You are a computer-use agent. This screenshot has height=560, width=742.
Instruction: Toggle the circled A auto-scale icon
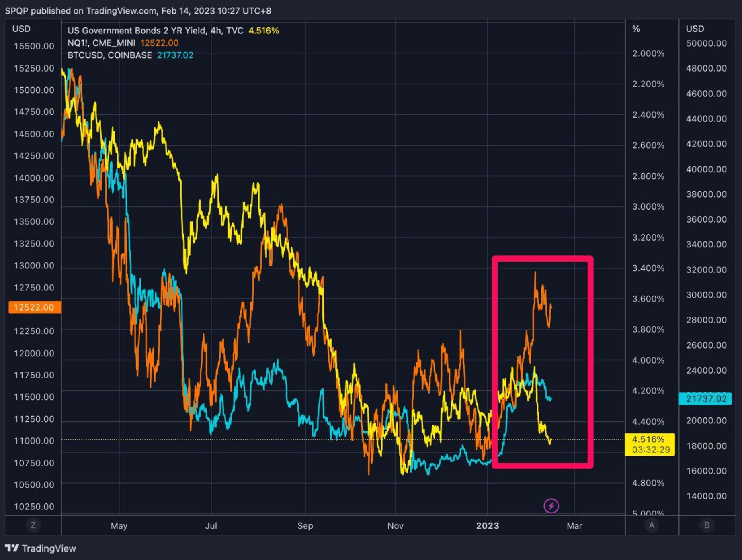[x=651, y=525]
